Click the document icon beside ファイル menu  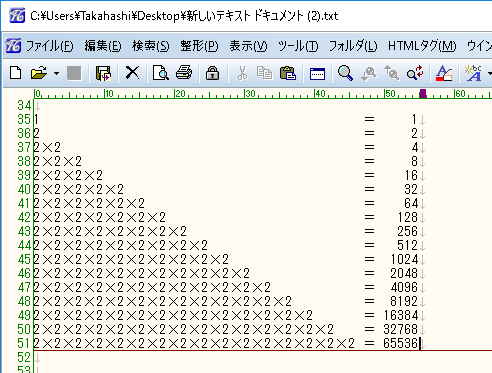[14, 45]
